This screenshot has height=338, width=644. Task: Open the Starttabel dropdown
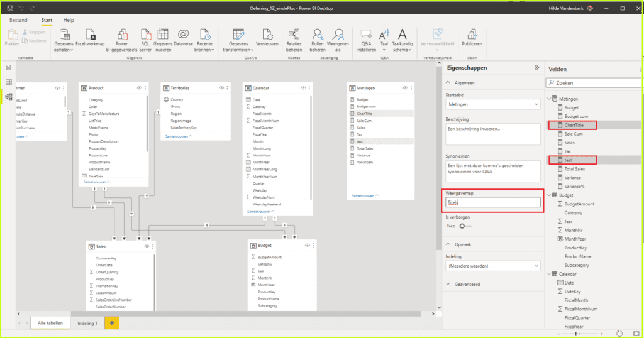tap(493, 104)
